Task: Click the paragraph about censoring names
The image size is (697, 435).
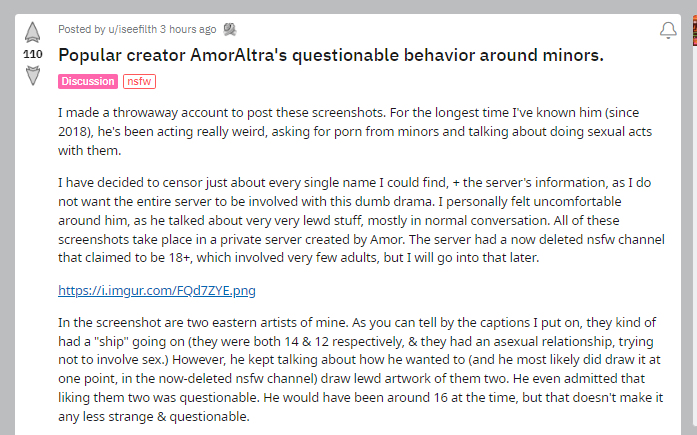Action: 361,220
